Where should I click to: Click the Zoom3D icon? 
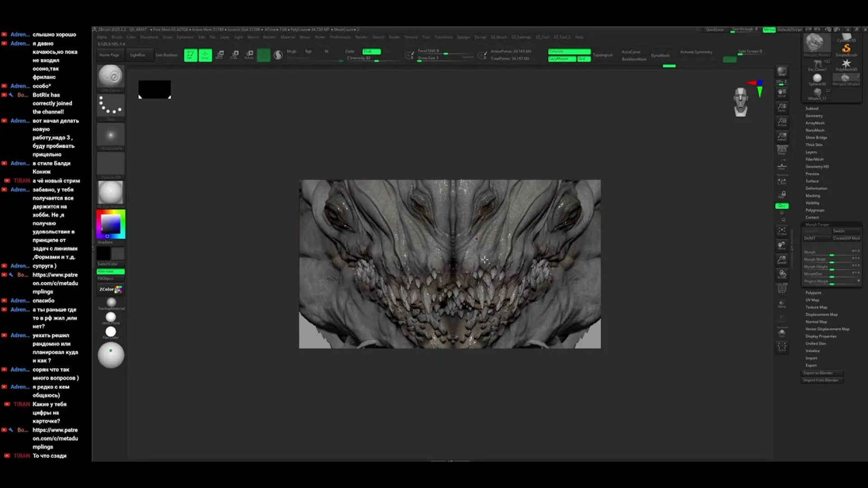coord(782,260)
